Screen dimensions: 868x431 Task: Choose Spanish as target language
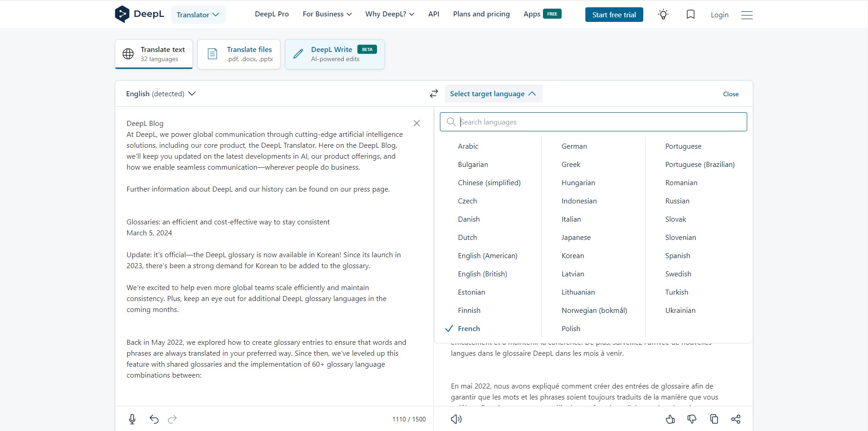point(677,255)
